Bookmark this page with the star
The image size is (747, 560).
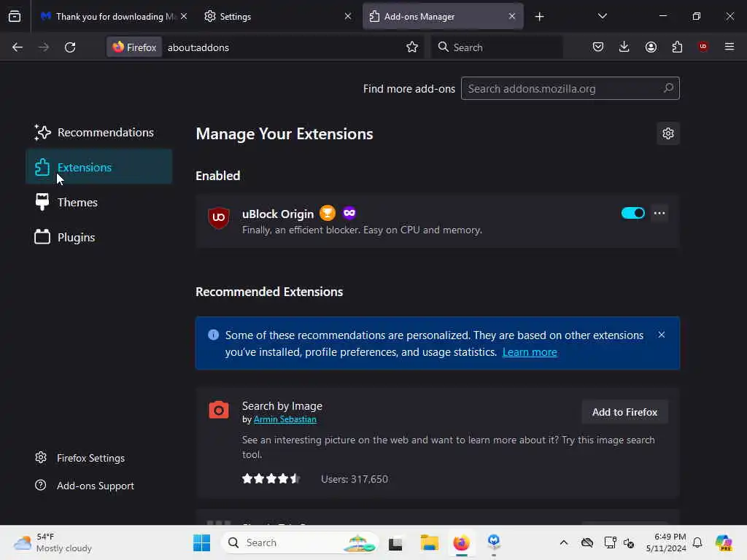(x=412, y=47)
